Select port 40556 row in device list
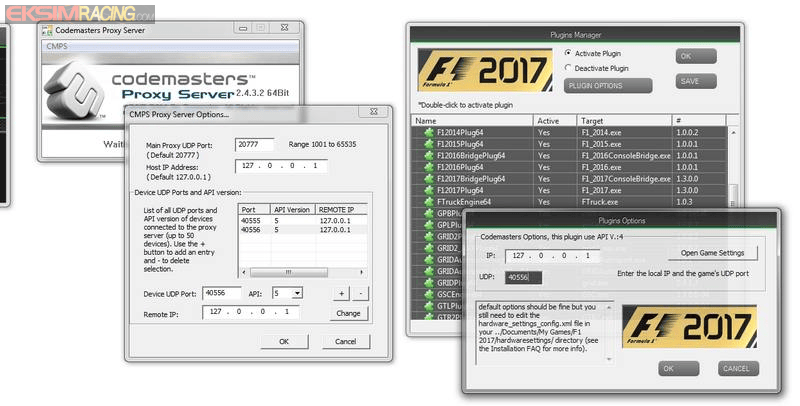 (x=303, y=230)
